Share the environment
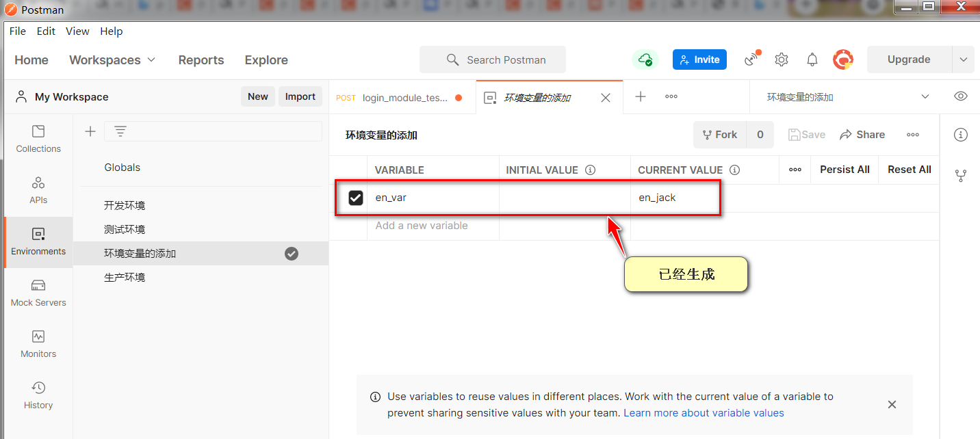The height and width of the screenshot is (439, 980). 862,135
